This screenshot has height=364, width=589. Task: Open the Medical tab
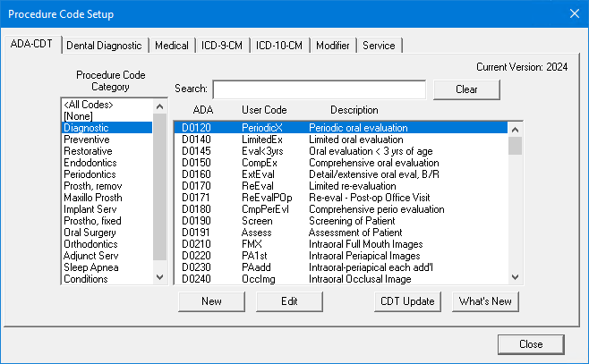[172, 46]
